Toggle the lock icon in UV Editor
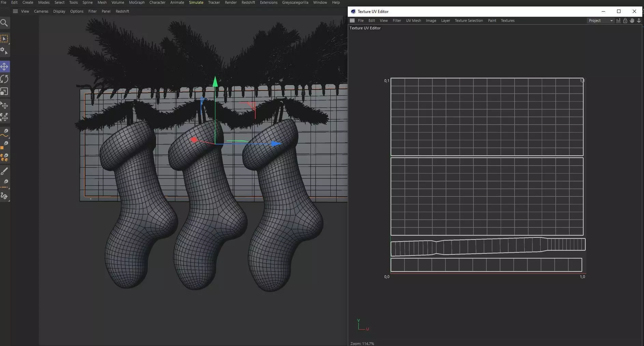 [625, 20]
